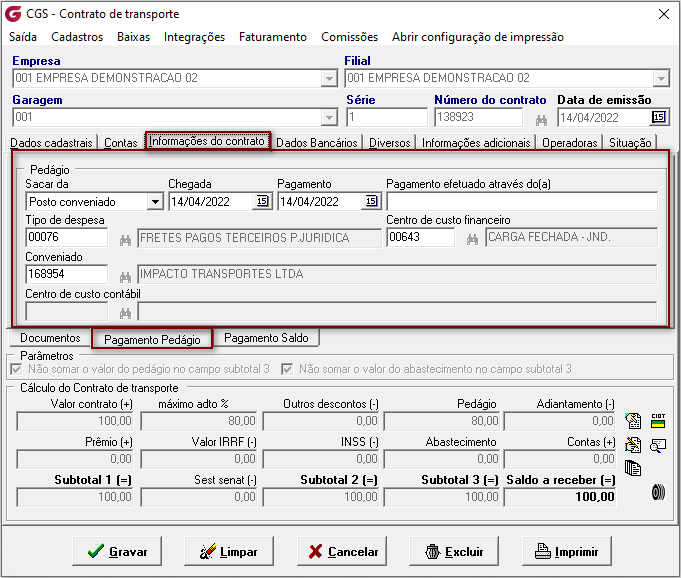Select Informações do contrato tab

(207, 141)
